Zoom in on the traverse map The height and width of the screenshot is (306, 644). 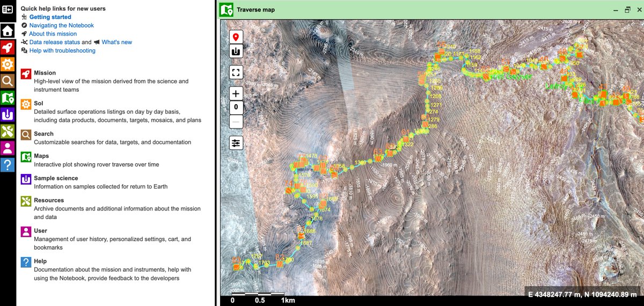[x=236, y=93]
